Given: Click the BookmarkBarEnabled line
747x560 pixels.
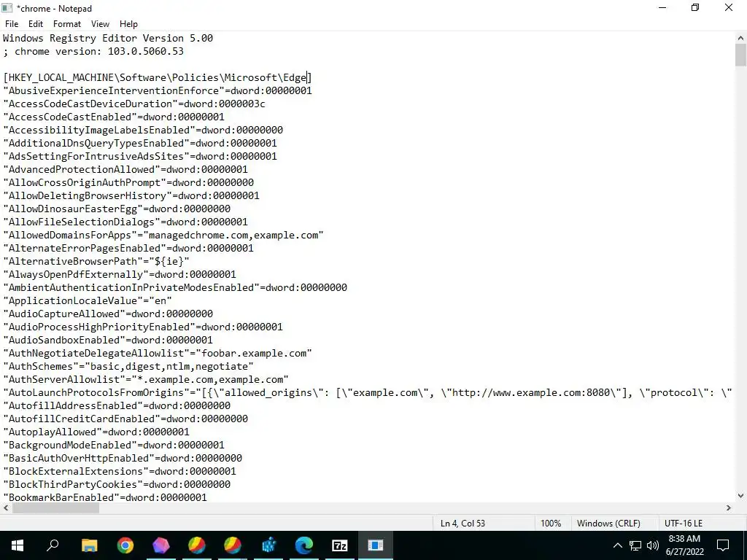Looking at the screenshot, I should tap(105, 497).
